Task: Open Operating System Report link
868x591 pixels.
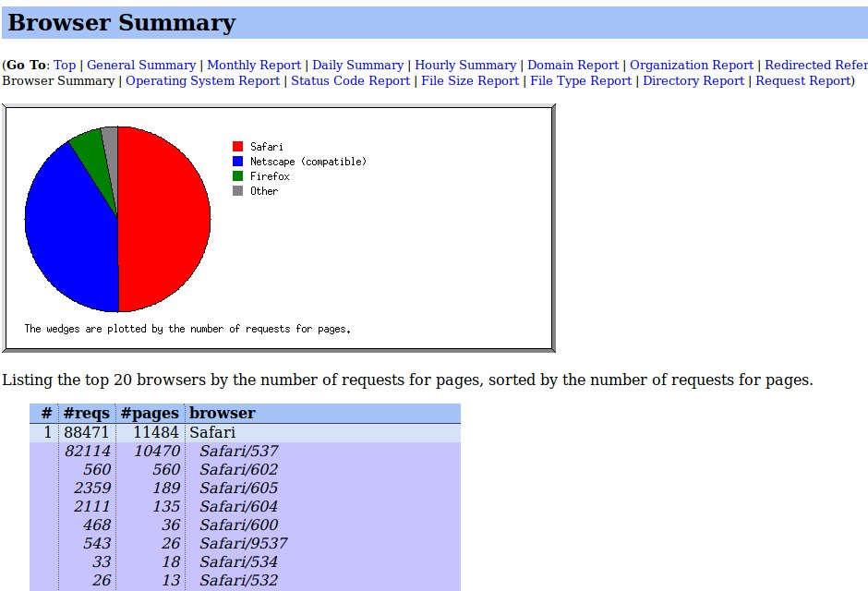Action: (x=202, y=80)
